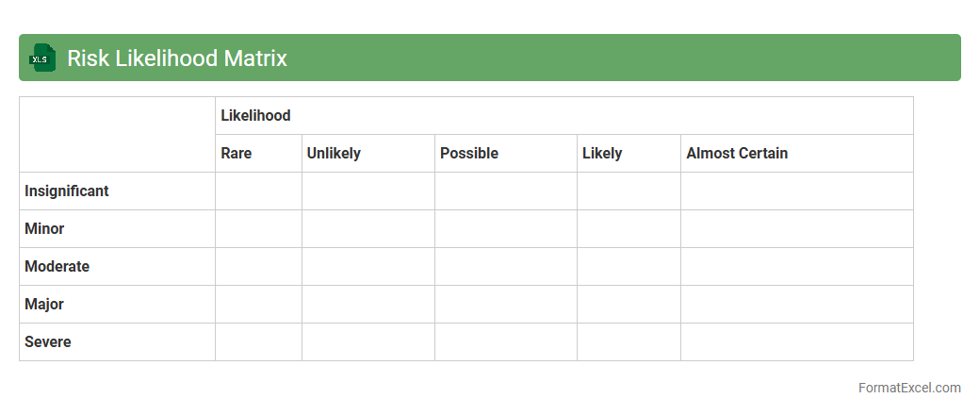Viewport: 980px width, 415px height.
Task: Click the Major and Unlikely cell
Action: (367, 305)
